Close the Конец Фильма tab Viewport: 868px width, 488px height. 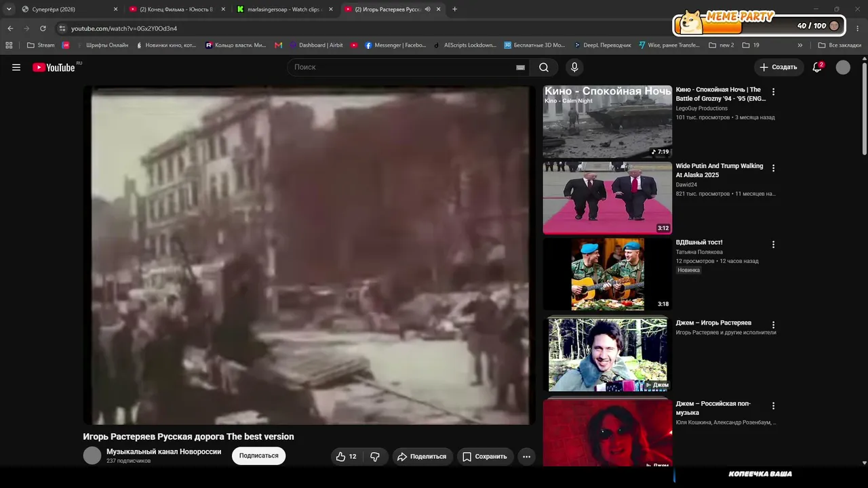point(223,9)
